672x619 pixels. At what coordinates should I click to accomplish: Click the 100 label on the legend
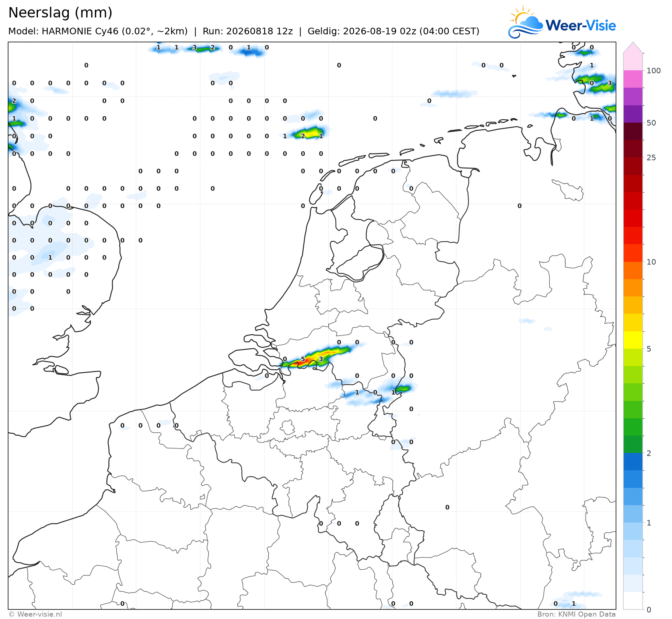point(654,71)
